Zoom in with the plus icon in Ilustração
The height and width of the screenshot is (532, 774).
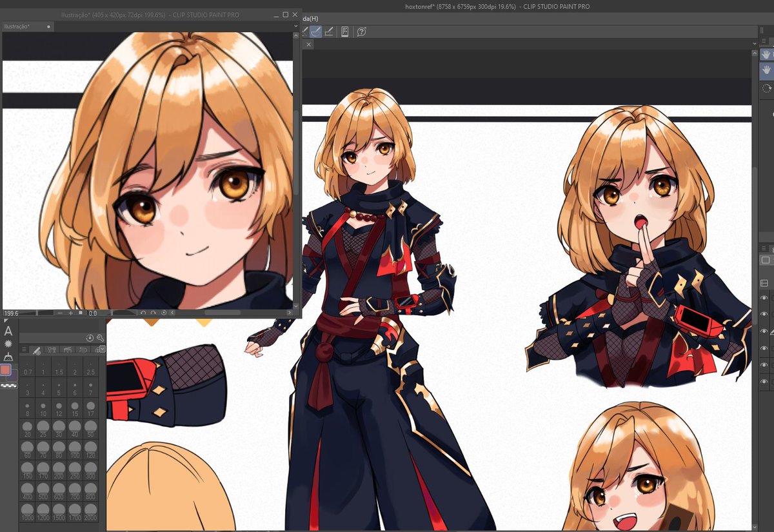(x=71, y=313)
